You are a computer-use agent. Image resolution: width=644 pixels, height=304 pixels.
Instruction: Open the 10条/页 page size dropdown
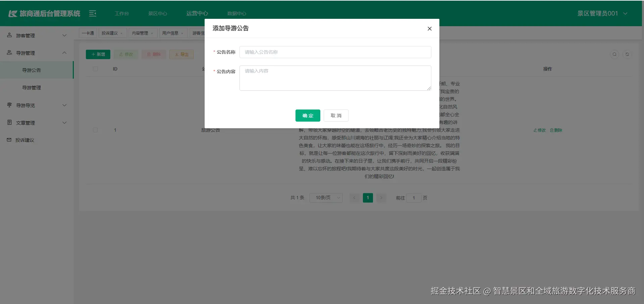326,198
